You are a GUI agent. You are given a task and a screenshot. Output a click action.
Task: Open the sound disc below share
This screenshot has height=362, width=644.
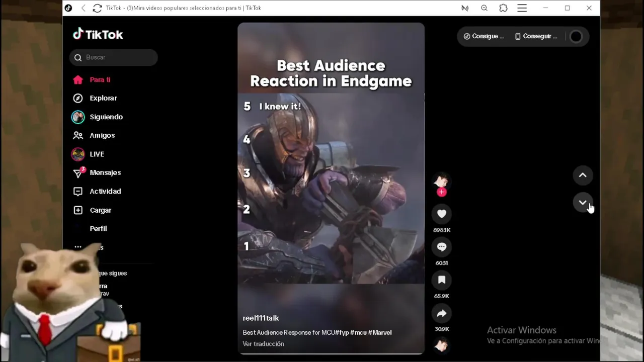(x=442, y=345)
